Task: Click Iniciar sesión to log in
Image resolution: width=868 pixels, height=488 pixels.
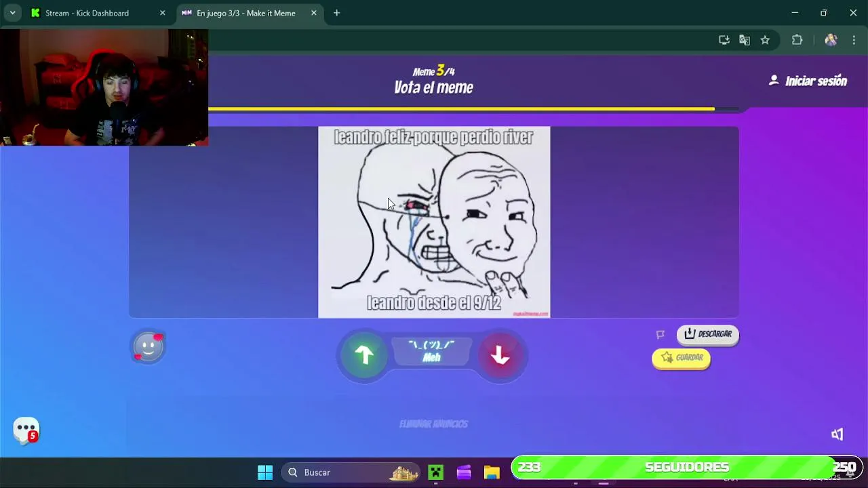Action: 808,81
